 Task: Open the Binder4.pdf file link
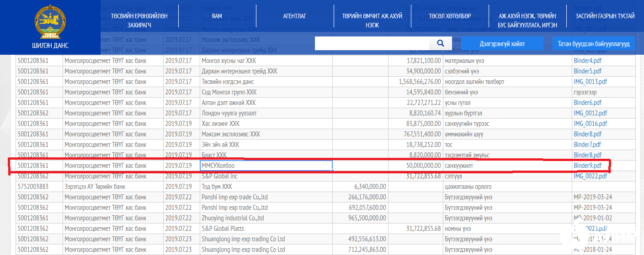pyautogui.click(x=587, y=61)
